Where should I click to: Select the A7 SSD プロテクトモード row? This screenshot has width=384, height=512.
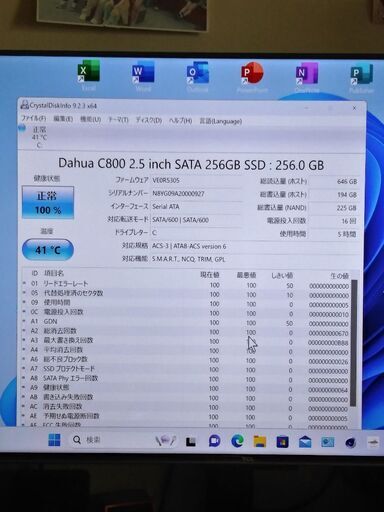(186, 369)
